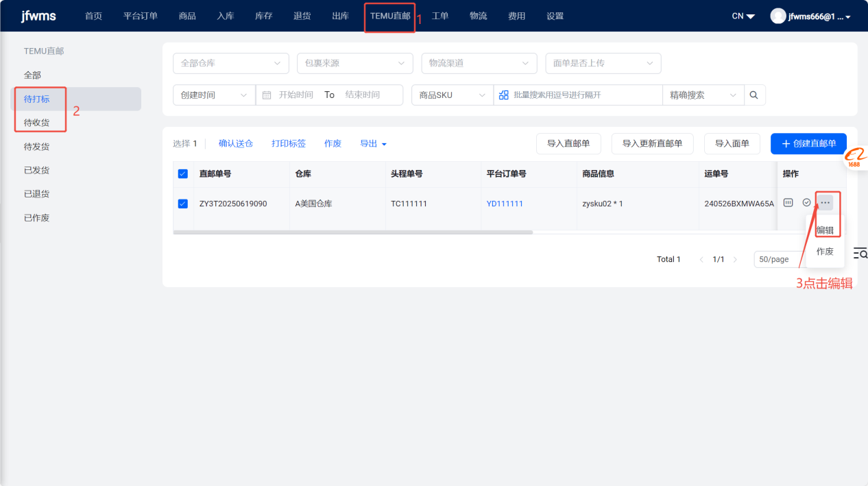Click the 确认送仓 link
868x486 pixels.
[x=236, y=144]
